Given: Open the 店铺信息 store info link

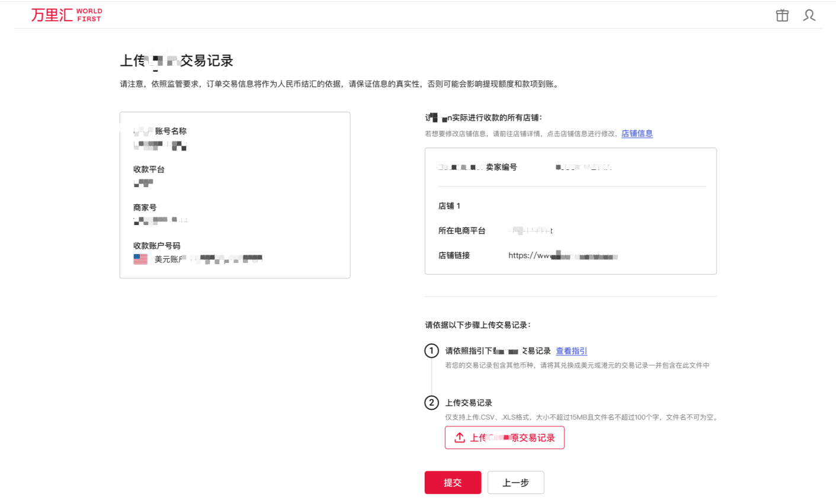Looking at the screenshot, I should click(637, 133).
